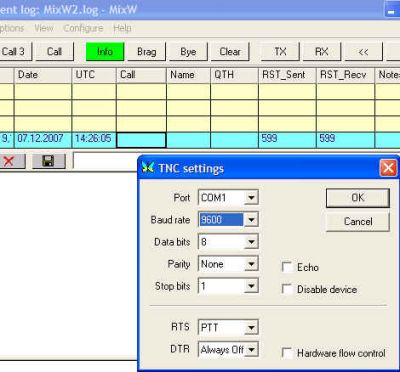400x372 pixels.
Task: Click the TNC settings butterfly icon
Action: (x=148, y=167)
